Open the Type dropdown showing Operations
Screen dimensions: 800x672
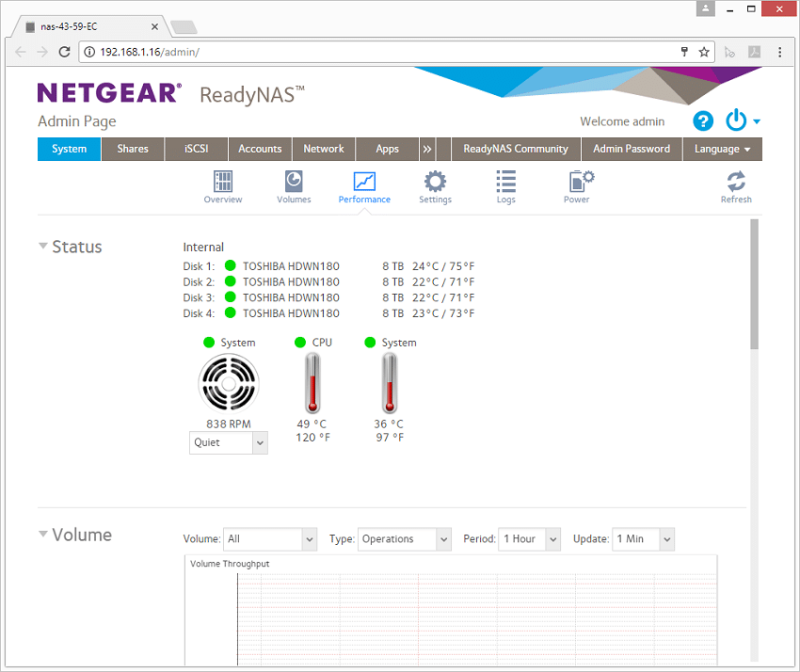click(x=405, y=539)
